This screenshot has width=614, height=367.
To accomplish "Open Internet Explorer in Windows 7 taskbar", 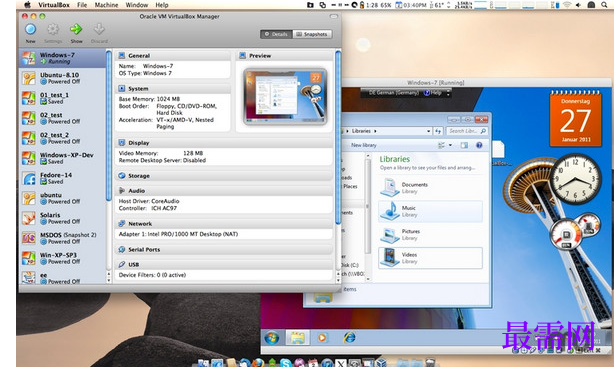I will tap(349, 337).
